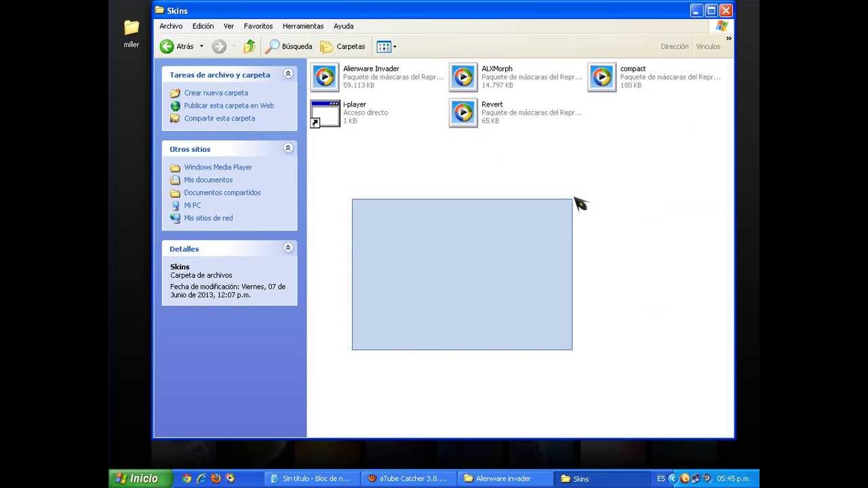The image size is (868, 488).
Task: Launch Firefox from quick launch
Action: point(216,479)
